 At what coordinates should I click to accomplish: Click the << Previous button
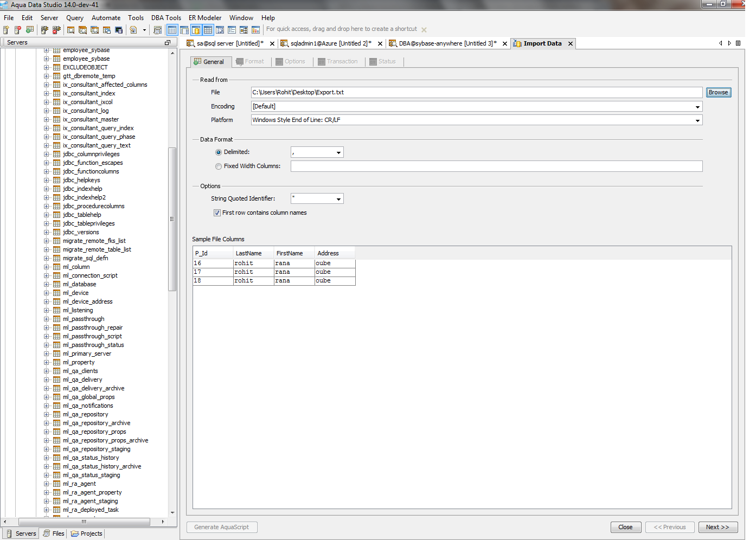pyautogui.click(x=670, y=527)
